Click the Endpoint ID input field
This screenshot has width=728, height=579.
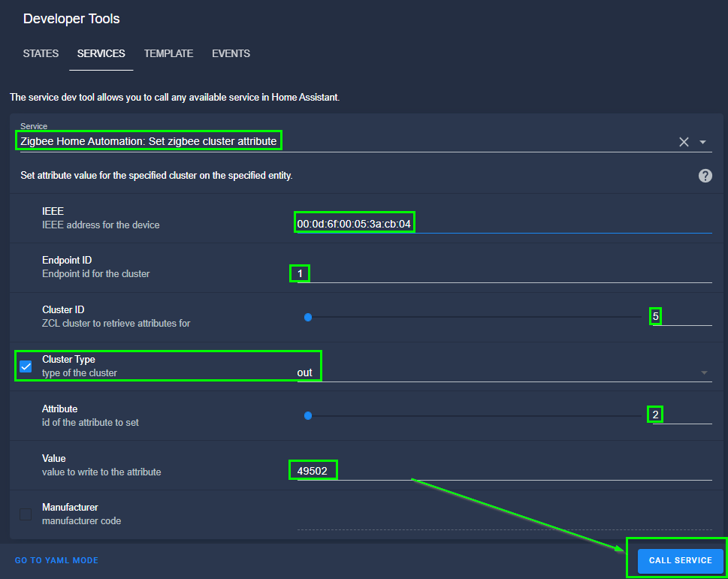click(504, 273)
